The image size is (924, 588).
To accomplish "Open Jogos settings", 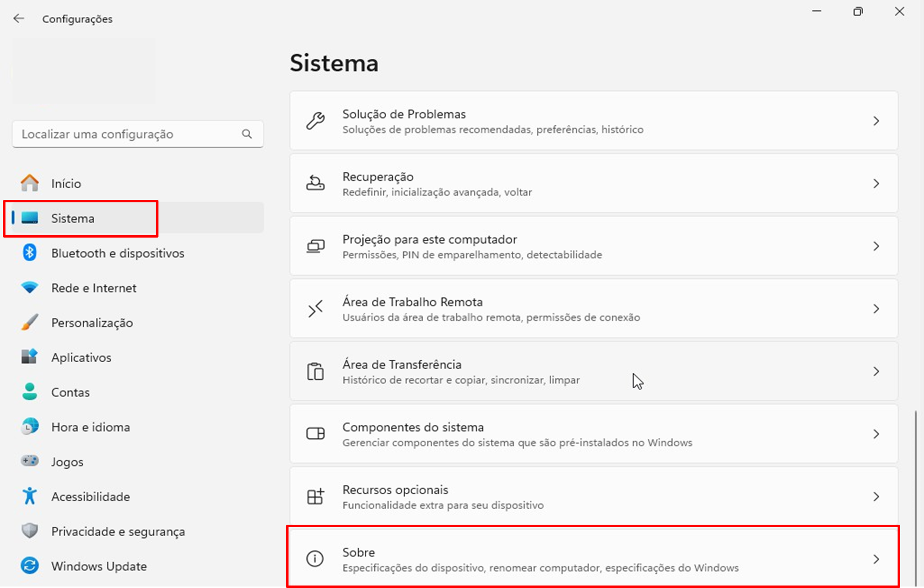I will pyautogui.click(x=138, y=461).
